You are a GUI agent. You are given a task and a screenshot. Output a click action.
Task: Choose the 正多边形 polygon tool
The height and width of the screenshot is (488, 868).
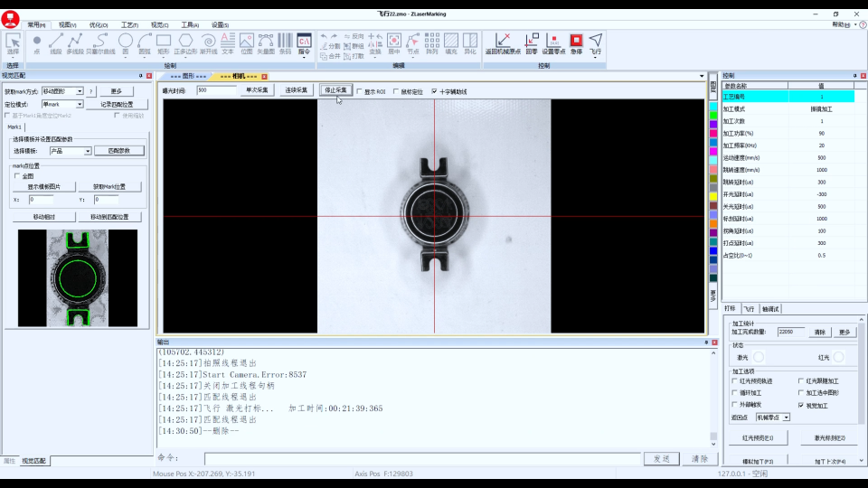[x=185, y=44]
